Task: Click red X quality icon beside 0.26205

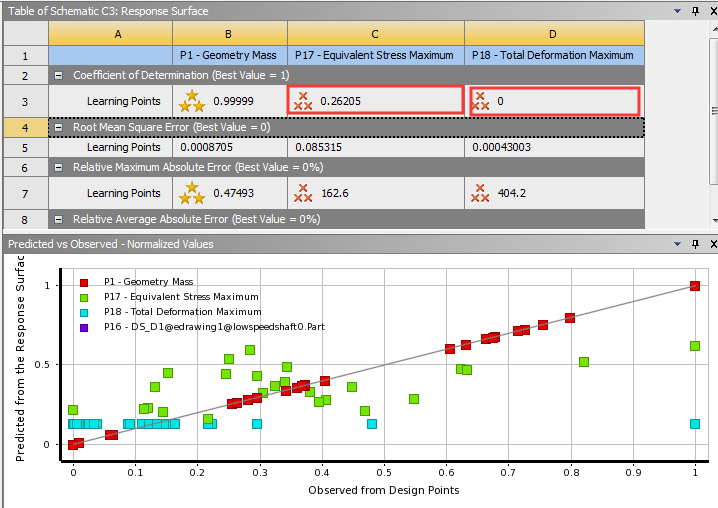Action: pyautogui.click(x=303, y=100)
